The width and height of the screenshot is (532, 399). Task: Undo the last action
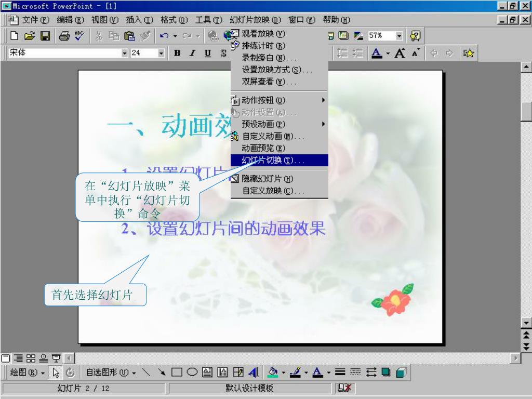point(164,36)
